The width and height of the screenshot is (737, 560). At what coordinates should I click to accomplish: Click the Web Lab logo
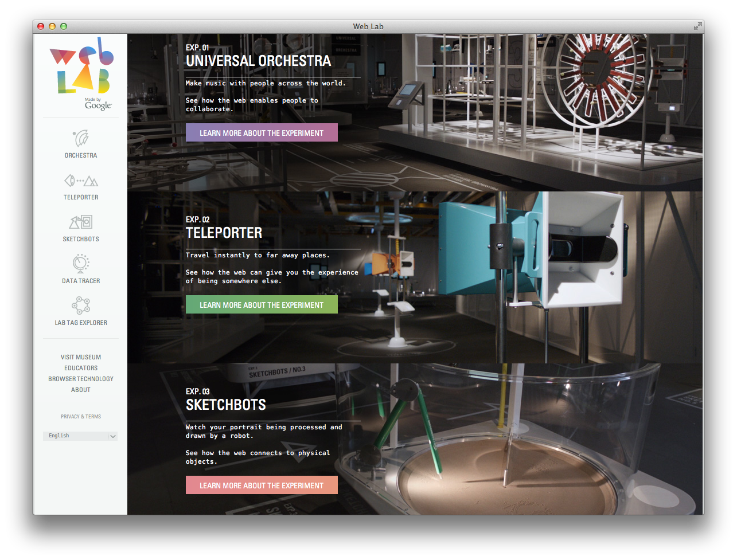[81, 66]
